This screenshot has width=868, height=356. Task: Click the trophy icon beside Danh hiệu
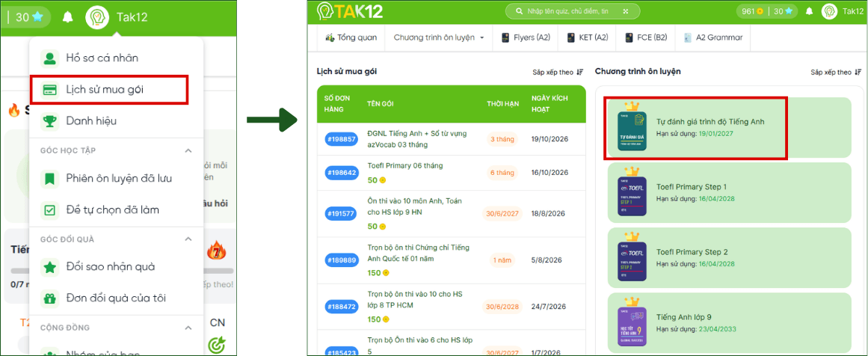click(x=50, y=120)
